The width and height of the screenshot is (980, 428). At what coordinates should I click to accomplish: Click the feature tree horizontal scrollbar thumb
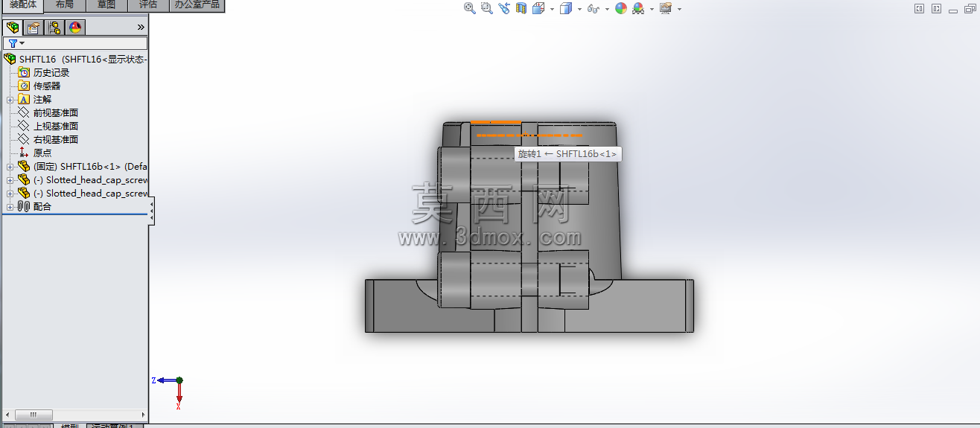coord(33,415)
